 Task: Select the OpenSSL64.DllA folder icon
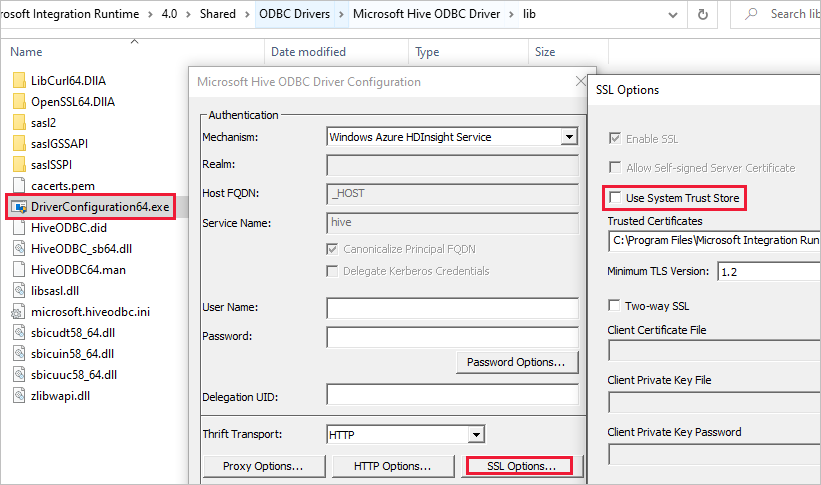tap(19, 102)
